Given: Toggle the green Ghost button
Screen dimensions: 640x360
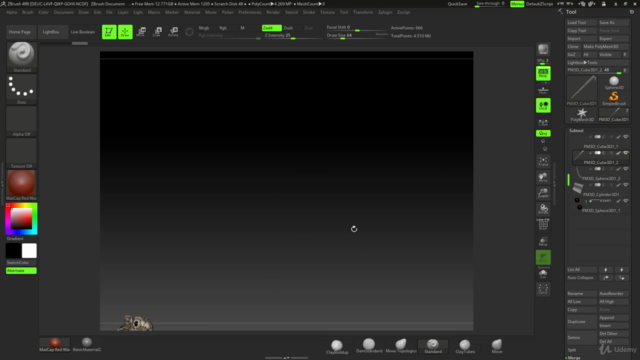Looking at the screenshot, I should pyautogui.click(x=543, y=257).
